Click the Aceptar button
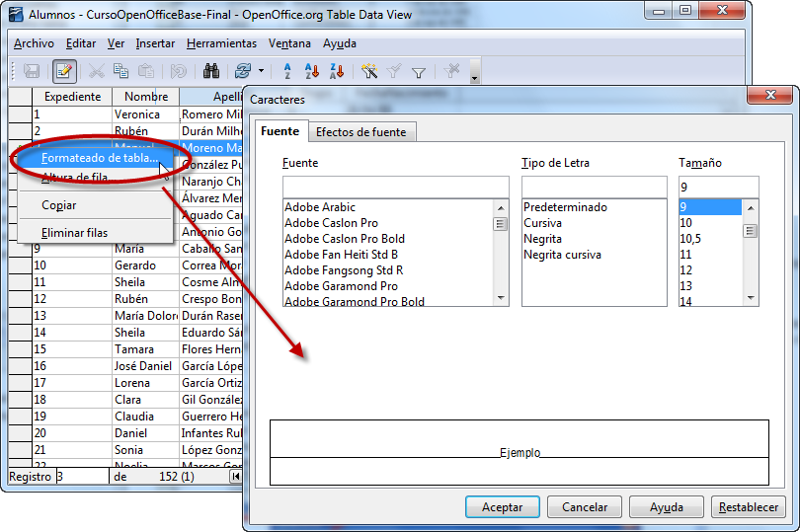This screenshot has width=800, height=532. [503, 507]
